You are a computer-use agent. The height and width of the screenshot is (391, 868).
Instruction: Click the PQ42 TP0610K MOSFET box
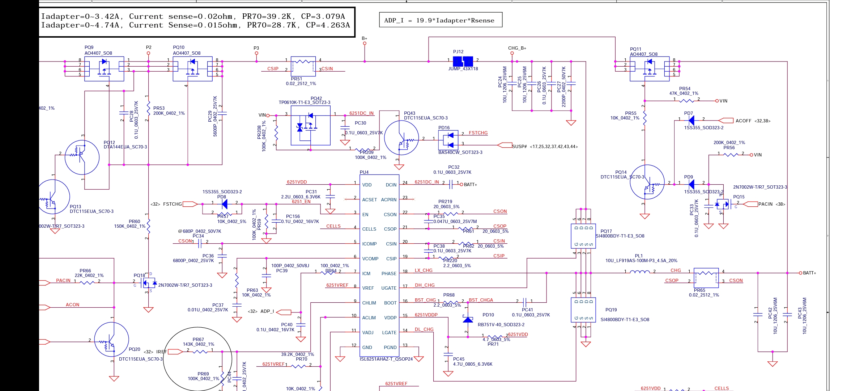310,125
